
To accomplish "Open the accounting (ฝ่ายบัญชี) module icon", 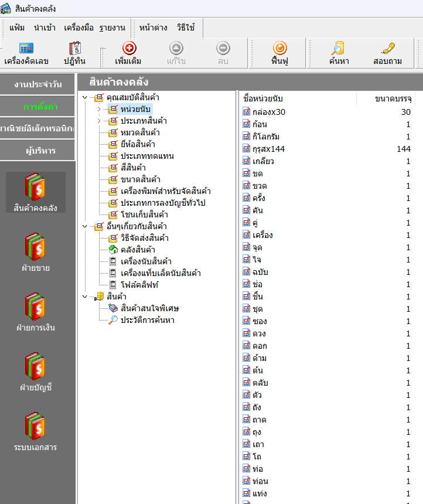I will pyautogui.click(x=35, y=366).
